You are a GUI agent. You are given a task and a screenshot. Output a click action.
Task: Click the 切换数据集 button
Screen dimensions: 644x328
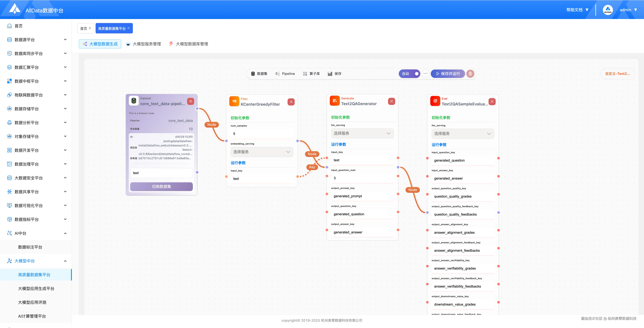(161, 187)
